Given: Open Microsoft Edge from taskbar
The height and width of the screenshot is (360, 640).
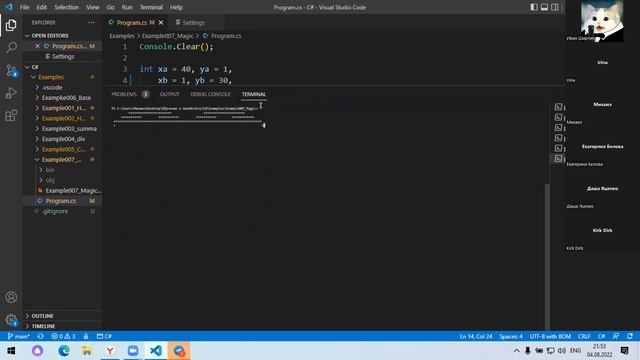Looking at the screenshot, I should tap(64, 351).
